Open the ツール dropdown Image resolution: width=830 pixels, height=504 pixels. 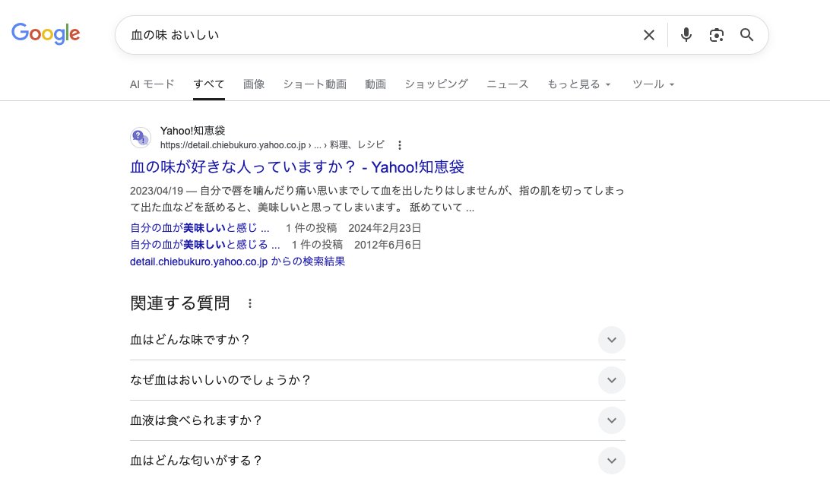coord(653,84)
